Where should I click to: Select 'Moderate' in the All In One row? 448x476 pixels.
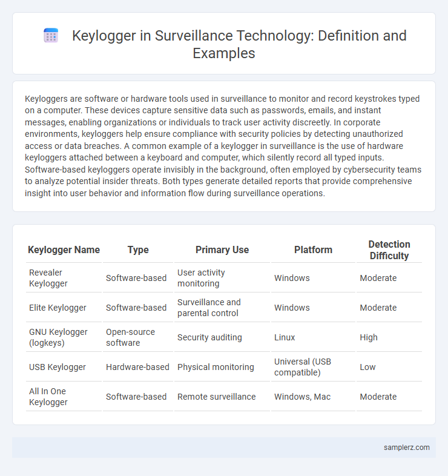point(389,397)
